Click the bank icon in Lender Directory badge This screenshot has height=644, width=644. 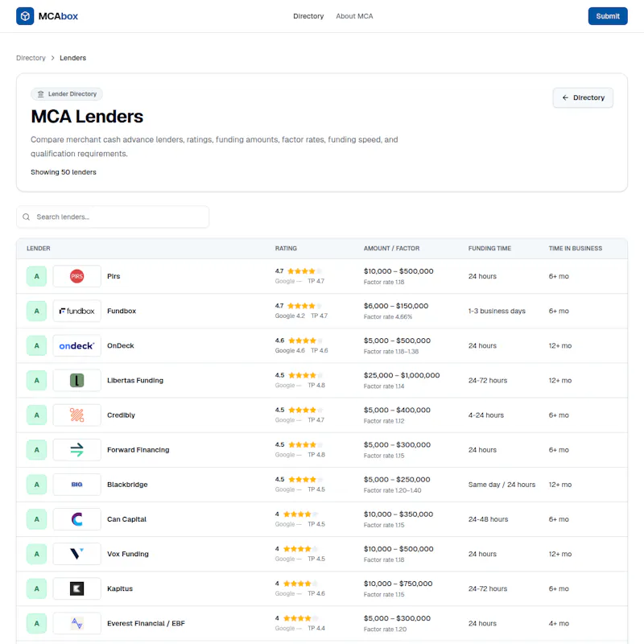click(41, 94)
